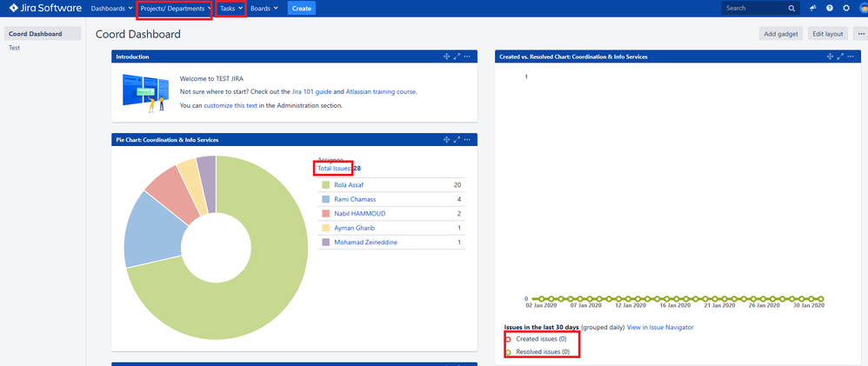
Task: Open the Help question mark icon
Action: [829, 9]
